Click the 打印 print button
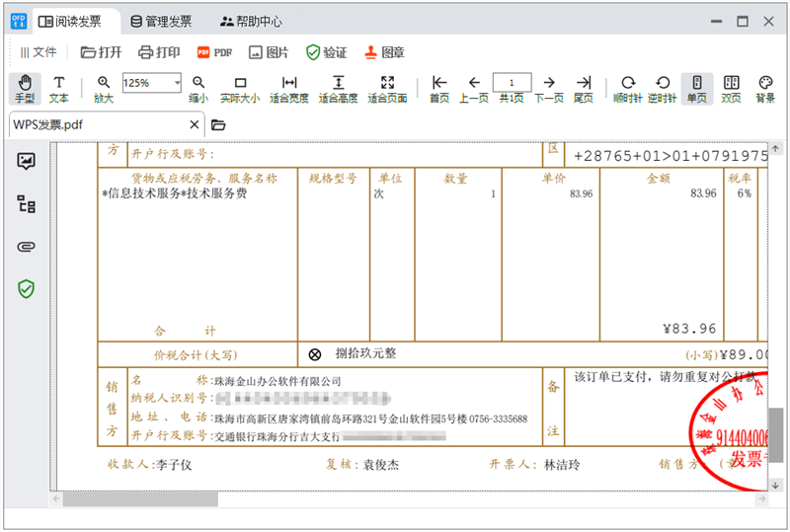The width and height of the screenshot is (790, 532). click(159, 52)
